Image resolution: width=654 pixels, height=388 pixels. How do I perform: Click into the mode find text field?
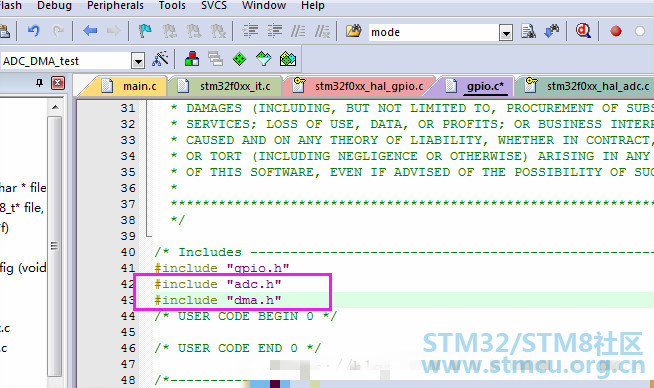pyautogui.click(x=434, y=33)
